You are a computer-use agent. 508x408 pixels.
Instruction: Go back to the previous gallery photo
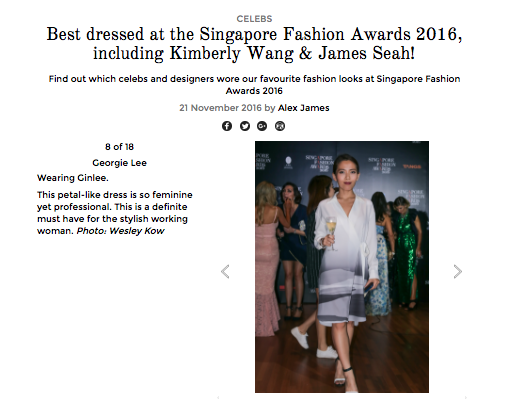225,271
